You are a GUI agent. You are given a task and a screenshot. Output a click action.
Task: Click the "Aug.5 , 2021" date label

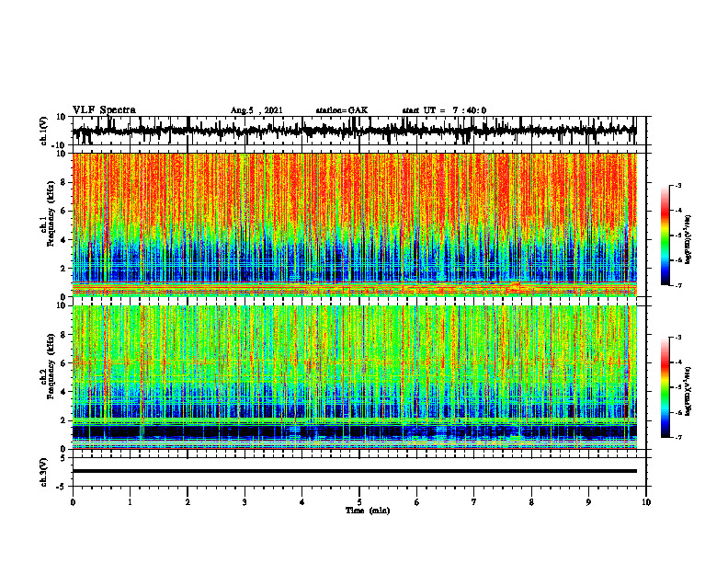[256, 110]
